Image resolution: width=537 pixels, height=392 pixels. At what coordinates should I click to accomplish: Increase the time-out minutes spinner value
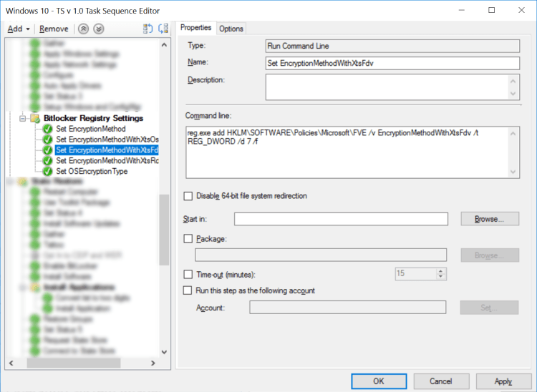(x=441, y=271)
